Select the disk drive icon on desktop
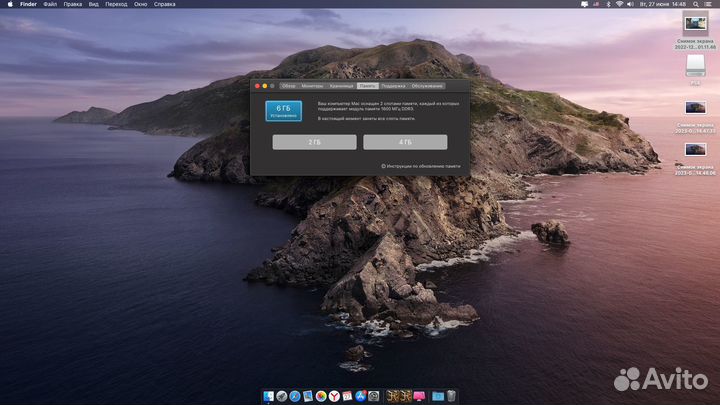Screen dimensions: 720x405 (x=695, y=66)
